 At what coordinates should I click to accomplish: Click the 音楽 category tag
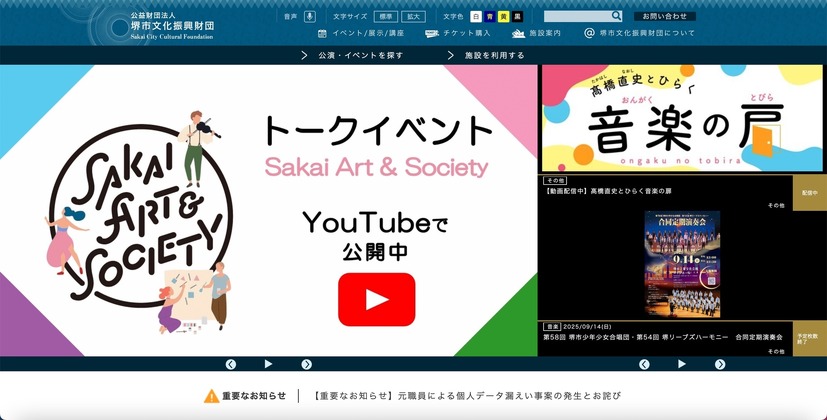[551, 327]
